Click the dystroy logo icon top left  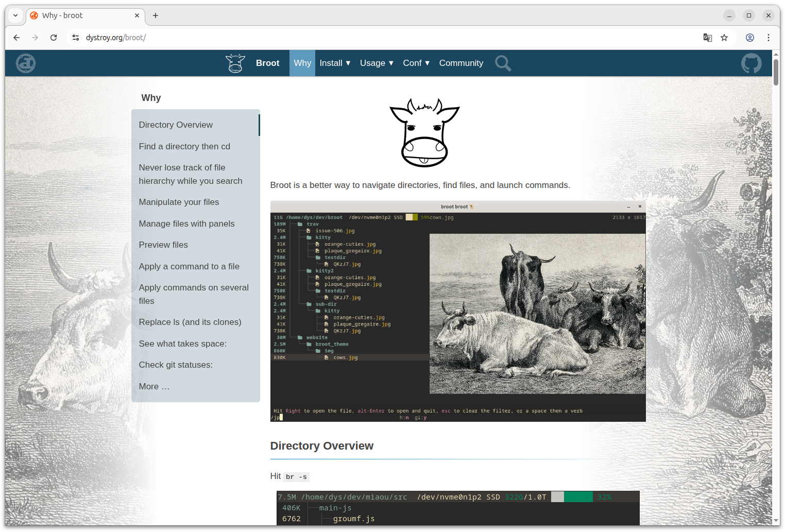(26, 63)
